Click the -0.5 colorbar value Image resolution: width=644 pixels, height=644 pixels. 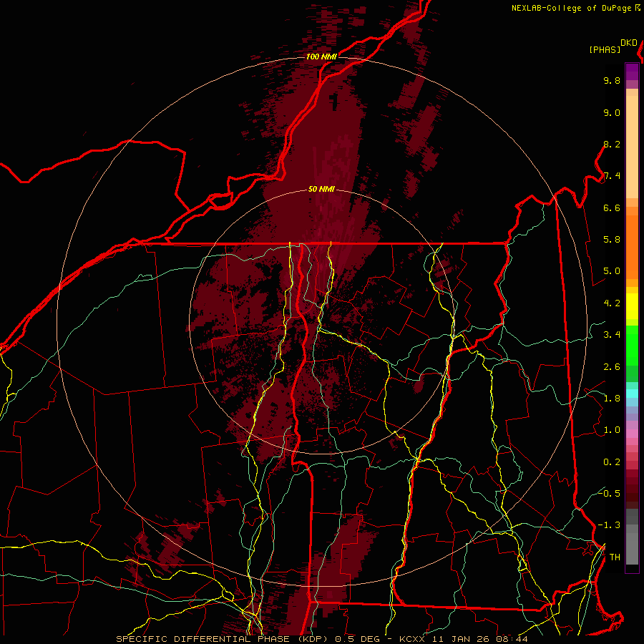point(609,494)
